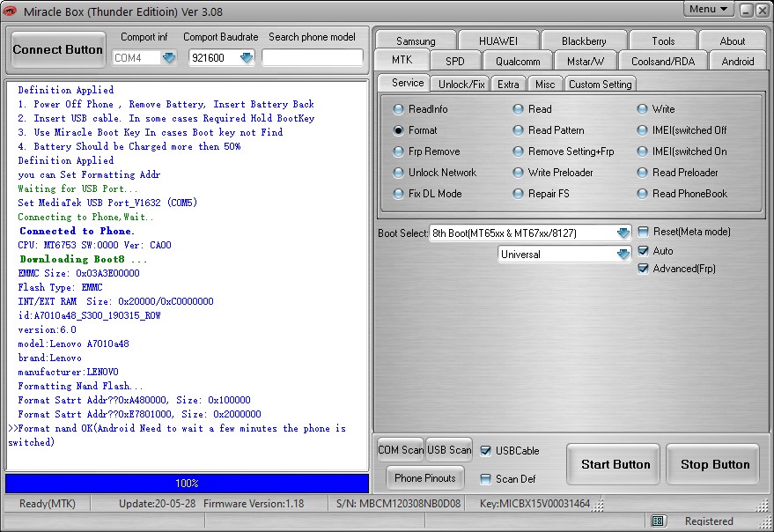Click the COM4 comport text field
The image size is (774, 532).
tap(136, 58)
